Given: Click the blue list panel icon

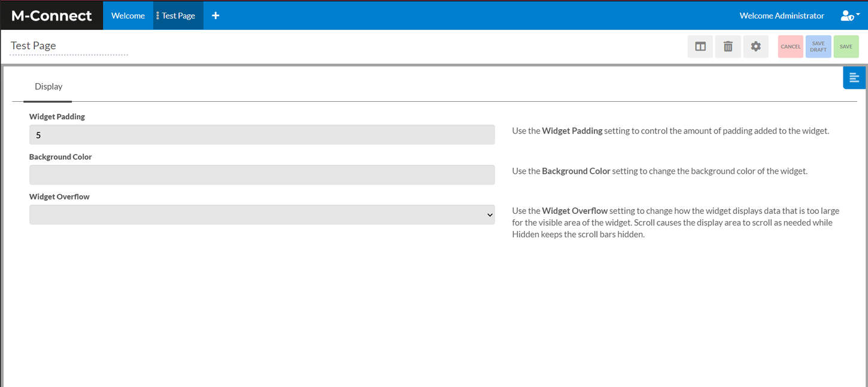Looking at the screenshot, I should tap(854, 77).
